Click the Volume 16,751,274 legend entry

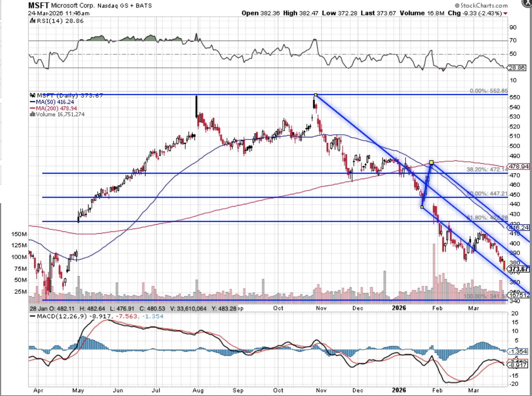pos(60,114)
